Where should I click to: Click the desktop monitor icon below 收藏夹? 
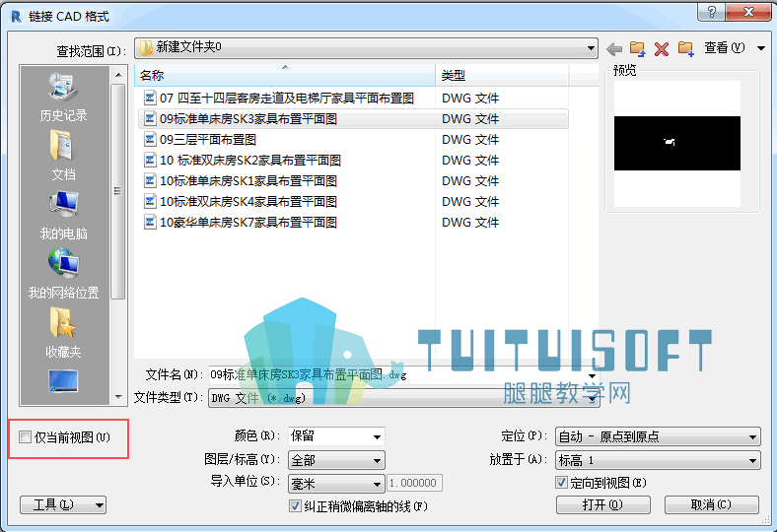pos(63,381)
